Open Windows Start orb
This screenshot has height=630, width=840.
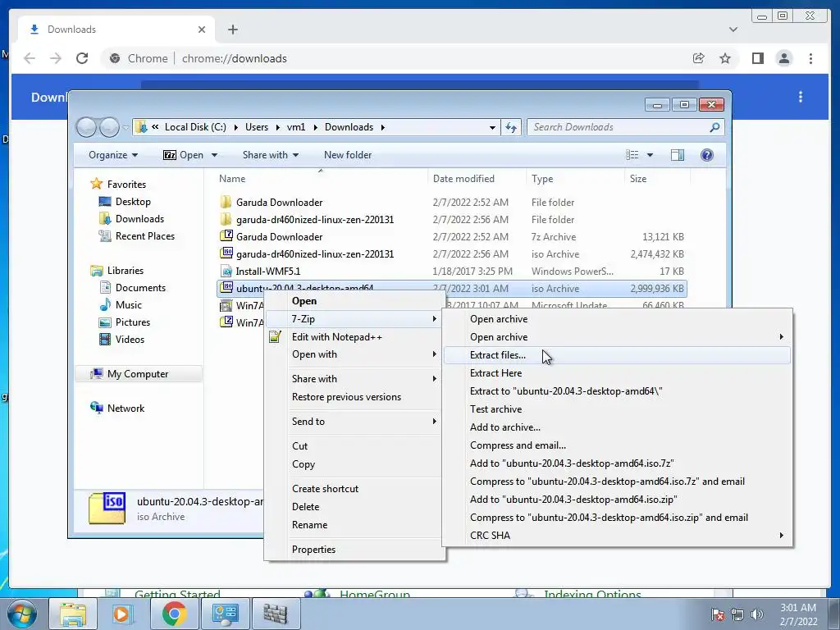(x=21, y=614)
